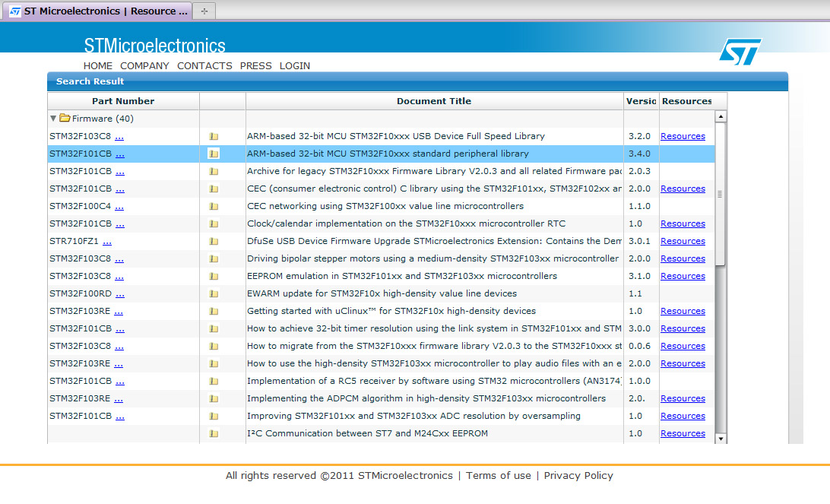Click scroll down arrow of results list
This screenshot has height=504, width=830.
[x=721, y=439]
